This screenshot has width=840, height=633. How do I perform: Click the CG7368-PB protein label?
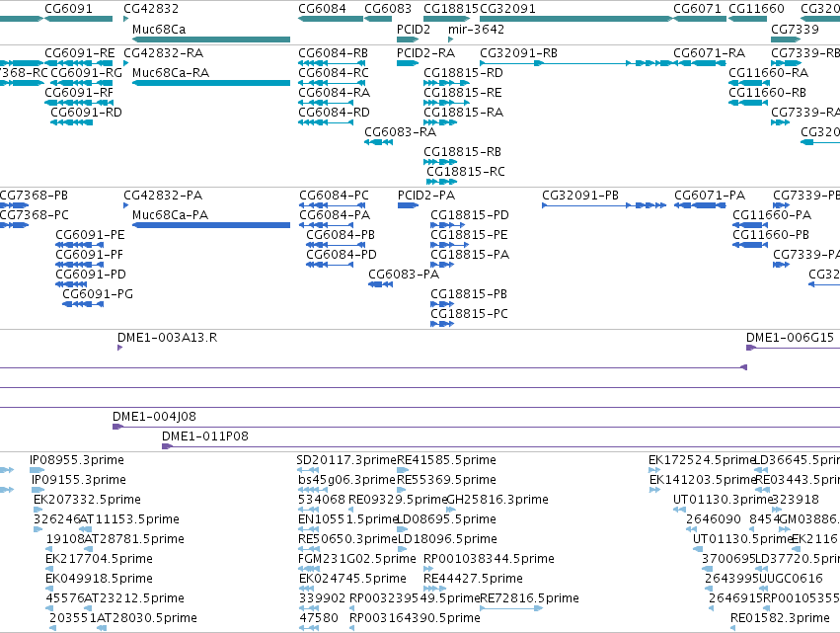click(x=34, y=196)
